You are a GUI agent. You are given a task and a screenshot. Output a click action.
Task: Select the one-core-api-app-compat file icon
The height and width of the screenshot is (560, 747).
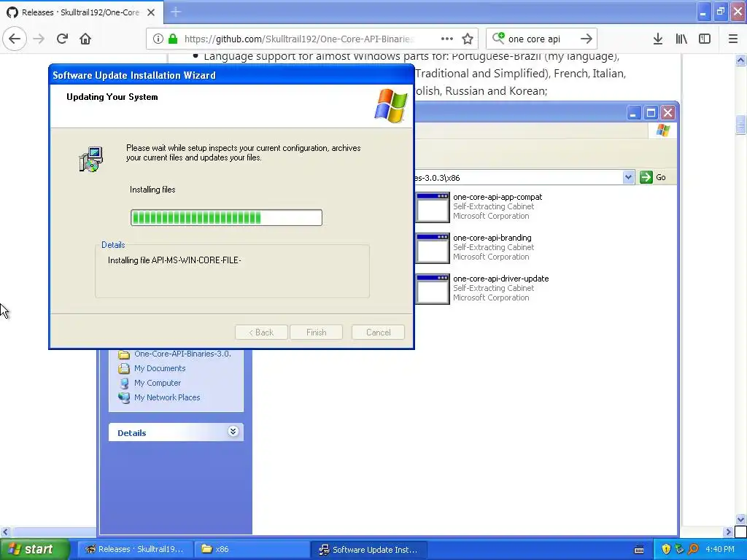pos(432,207)
